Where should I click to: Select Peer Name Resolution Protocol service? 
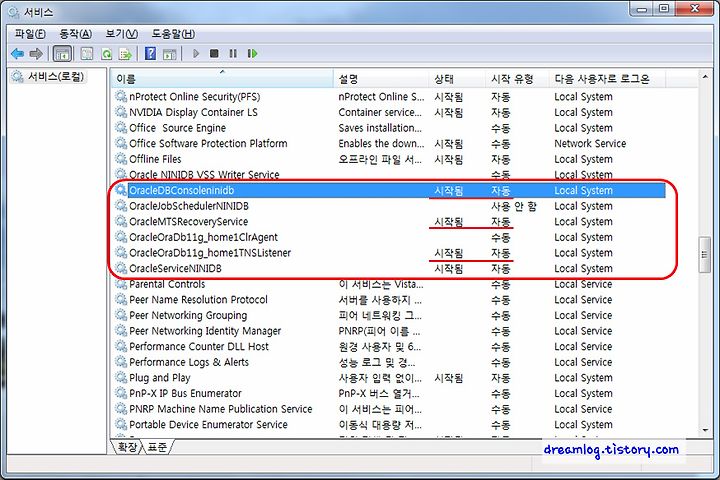click(x=389, y=300)
